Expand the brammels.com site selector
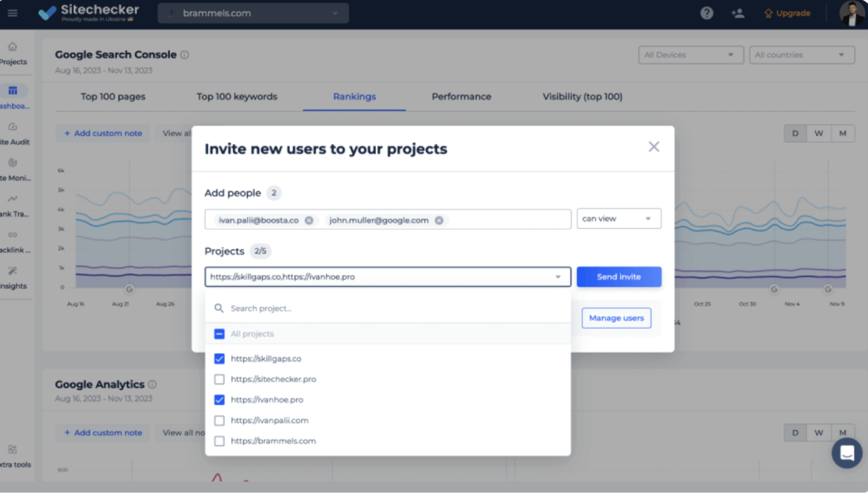868x493 pixels. [x=253, y=13]
